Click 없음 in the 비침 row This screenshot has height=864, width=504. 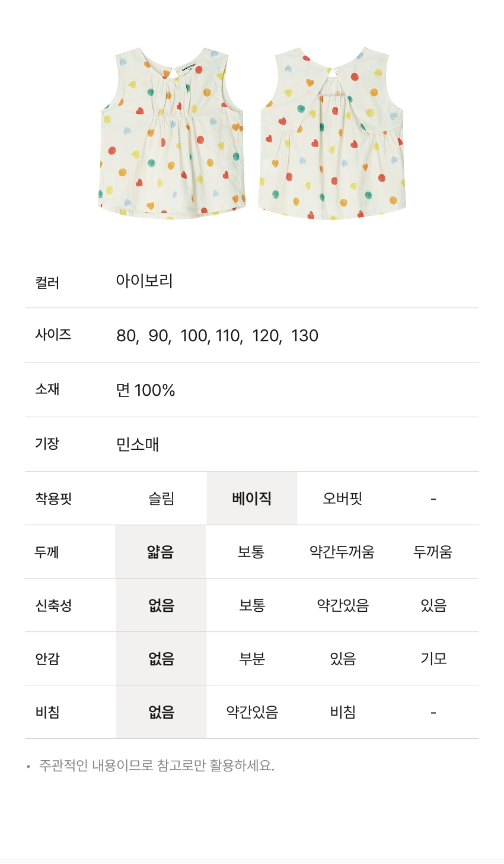click(161, 712)
